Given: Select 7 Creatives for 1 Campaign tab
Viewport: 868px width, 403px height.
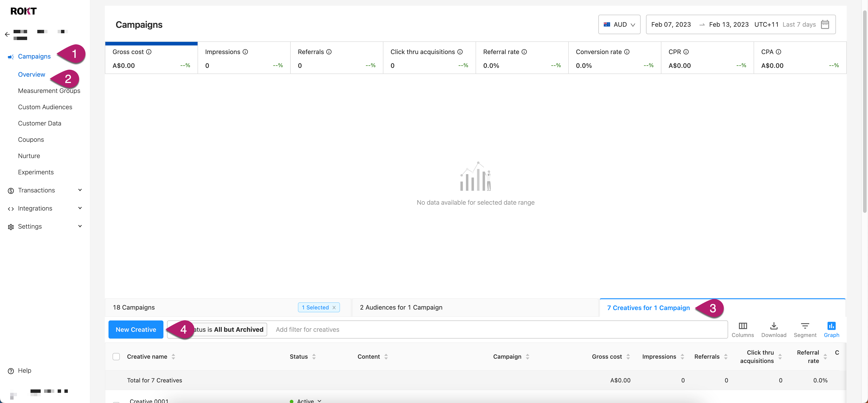Looking at the screenshot, I should pyautogui.click(x=722, y=308).
